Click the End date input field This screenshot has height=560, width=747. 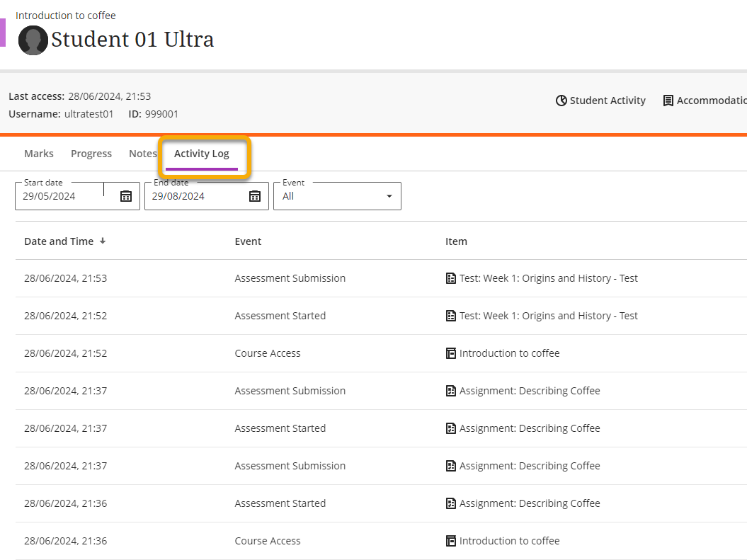(207, 196)
